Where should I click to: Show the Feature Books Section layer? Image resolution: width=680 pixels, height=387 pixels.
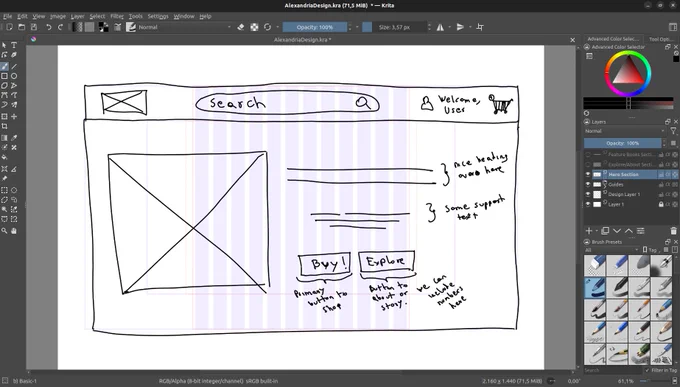click(588, 154)
